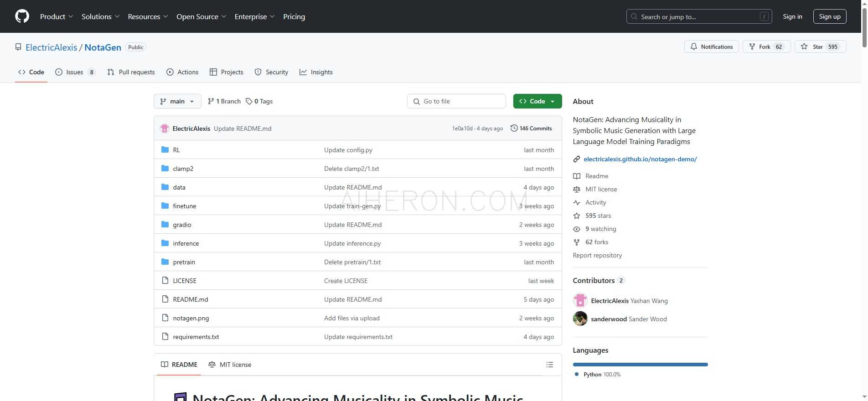Open the Product dropdown menu
This screenshot has width=868, height=401.
[56, 16]
